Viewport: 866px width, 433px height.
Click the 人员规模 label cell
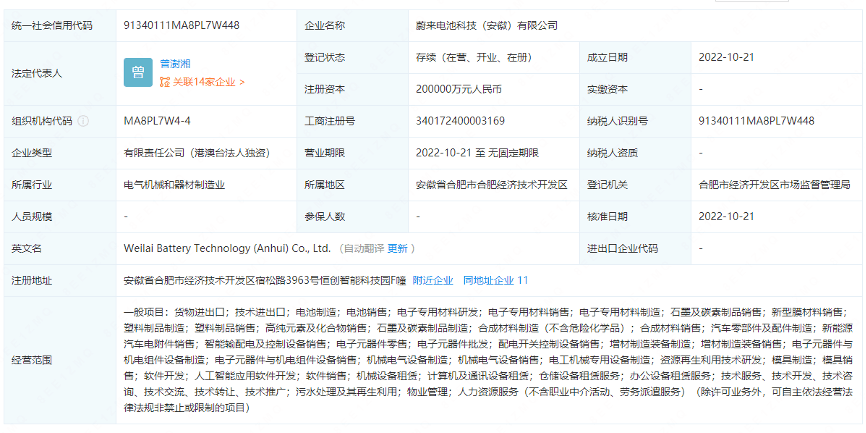pos(60,216)
